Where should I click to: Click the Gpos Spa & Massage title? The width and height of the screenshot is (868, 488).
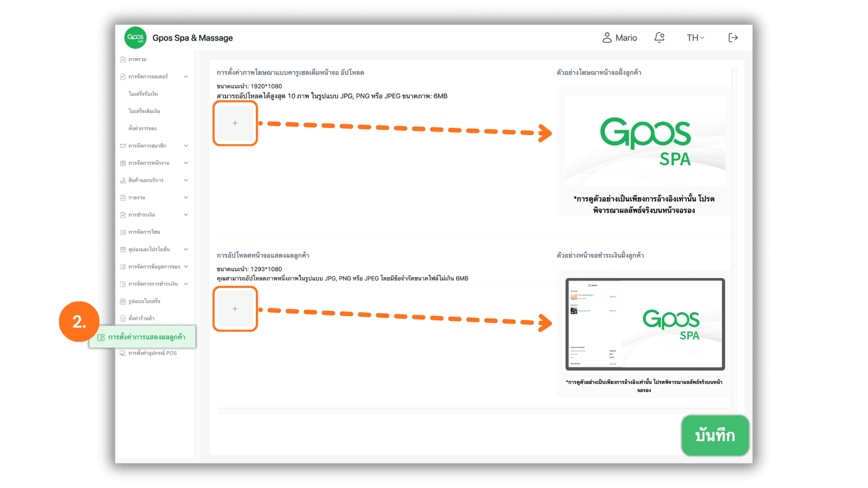[193, 38]
